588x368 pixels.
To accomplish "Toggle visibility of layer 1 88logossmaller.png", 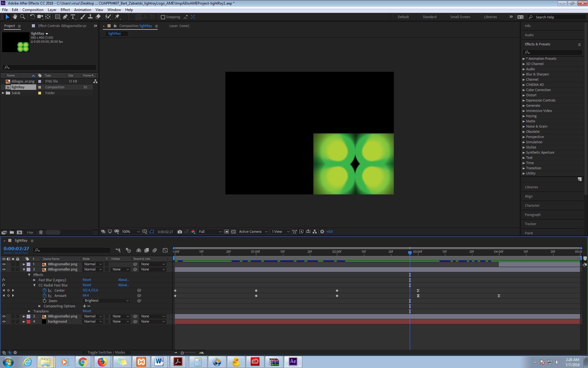I will coord(3,264).
